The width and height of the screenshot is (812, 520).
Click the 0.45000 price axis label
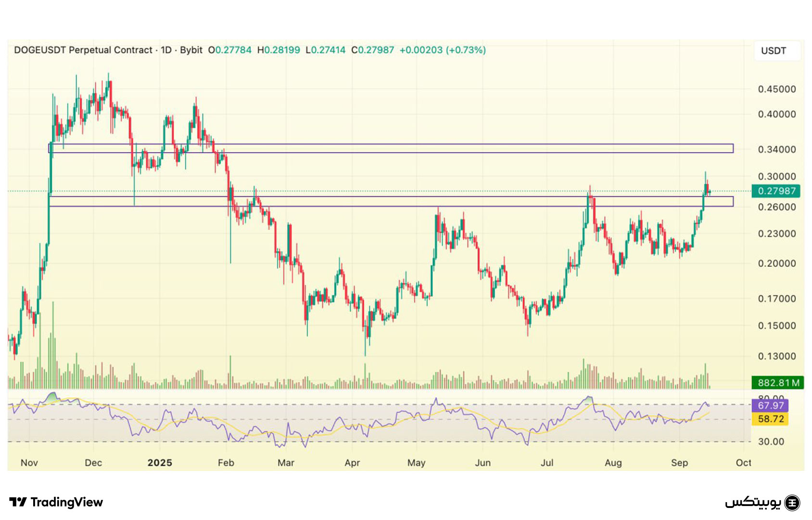coord(776,89)
